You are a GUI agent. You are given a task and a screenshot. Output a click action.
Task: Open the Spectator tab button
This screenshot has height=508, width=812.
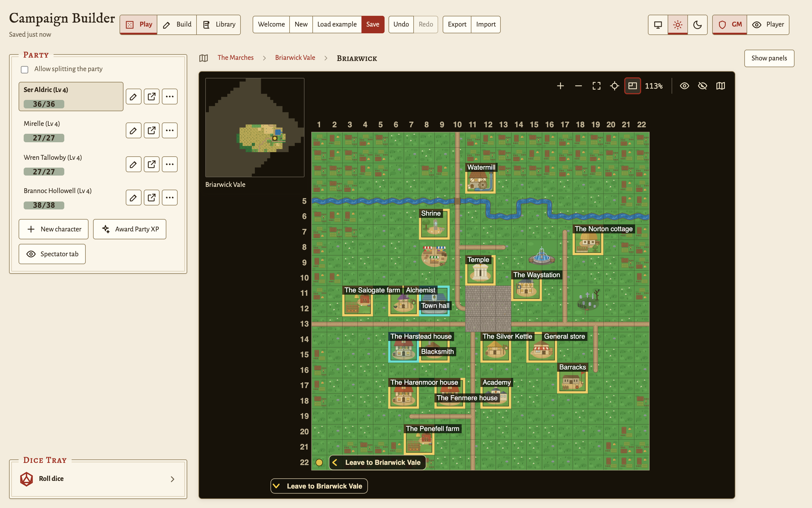pos(52,254)
